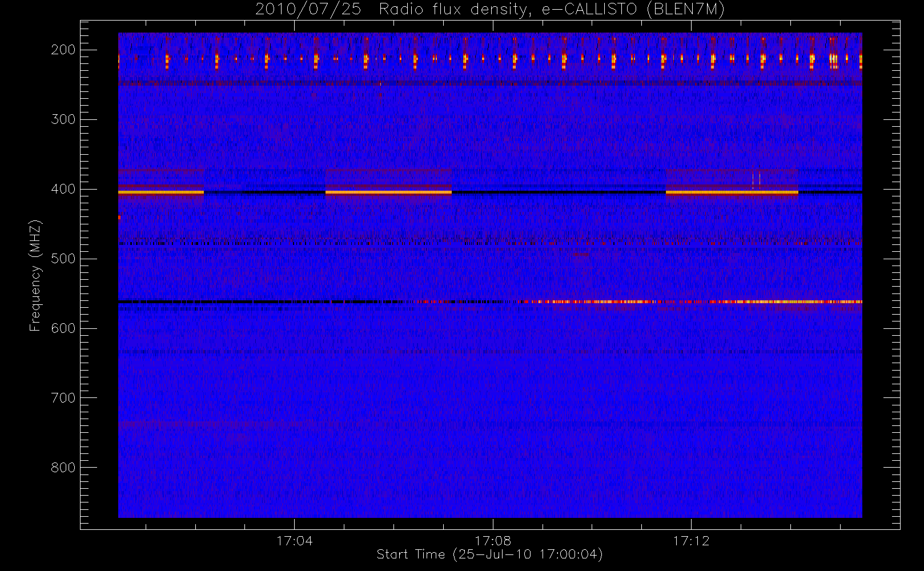The width and height of the screenshot is (924, 571).
Task: Click the 500 frequency tick label
Action: tap(63, 259)
